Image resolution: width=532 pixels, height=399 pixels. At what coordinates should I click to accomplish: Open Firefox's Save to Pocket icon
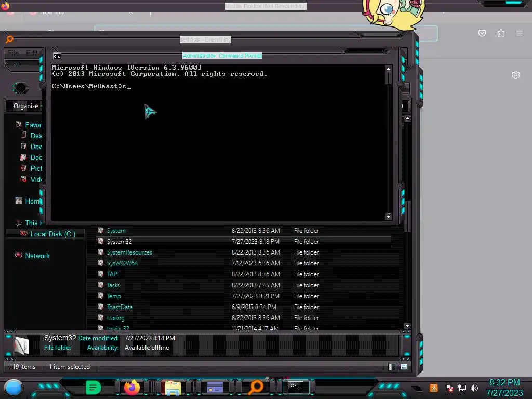[482, 33]
